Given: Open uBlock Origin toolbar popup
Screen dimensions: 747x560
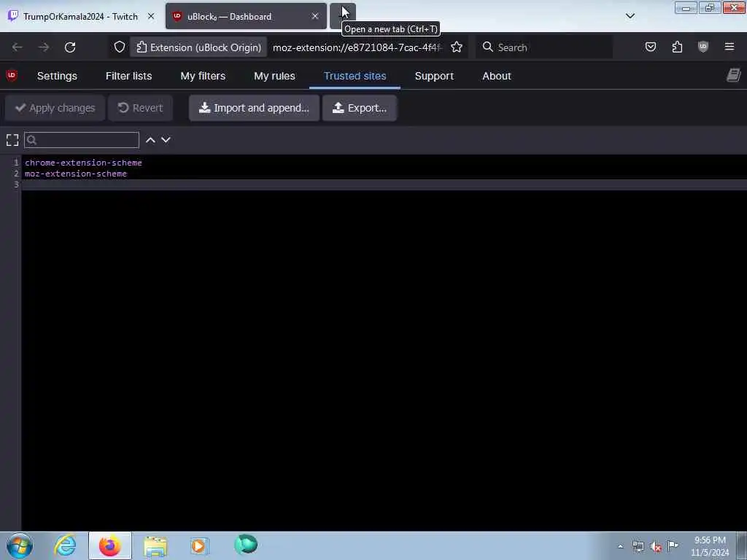Looking at the screenshot, I should pyautogui.click(x=703, y=47).
